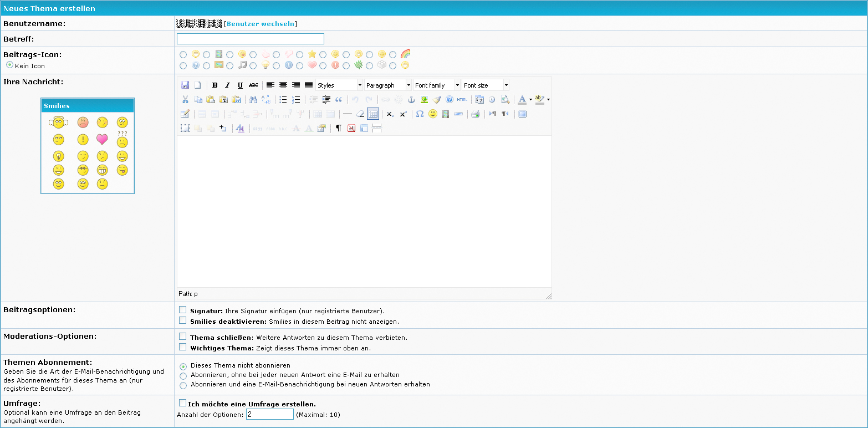Insert an unordered bullet list

coord(283,99)
